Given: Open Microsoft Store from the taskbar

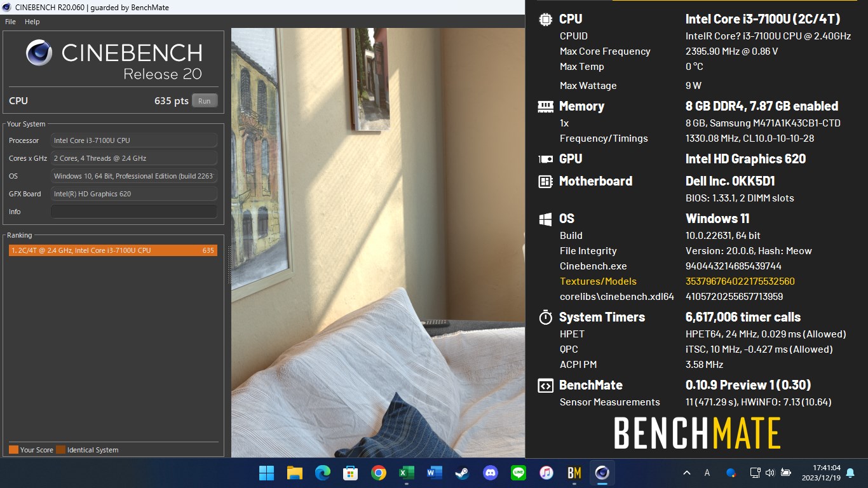Looking at the screenshot, I should click(350, 473).
